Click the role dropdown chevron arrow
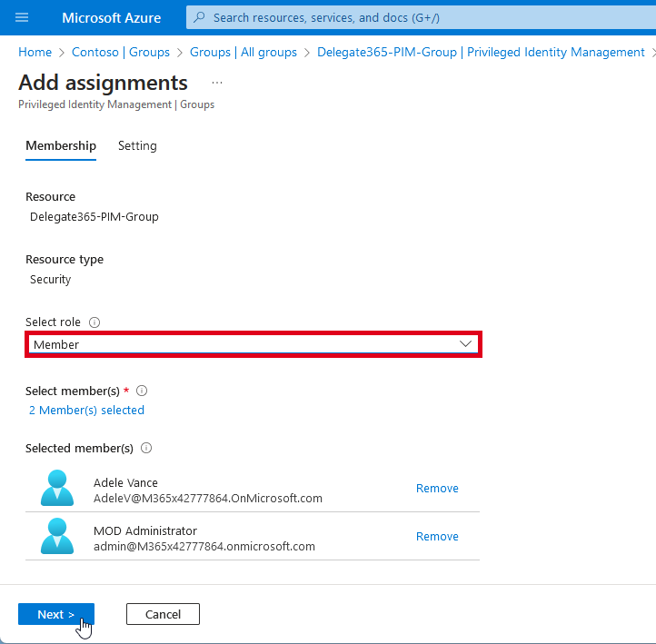Image resolution: width=656 pixels, height=644 pixels. [465, 343]
